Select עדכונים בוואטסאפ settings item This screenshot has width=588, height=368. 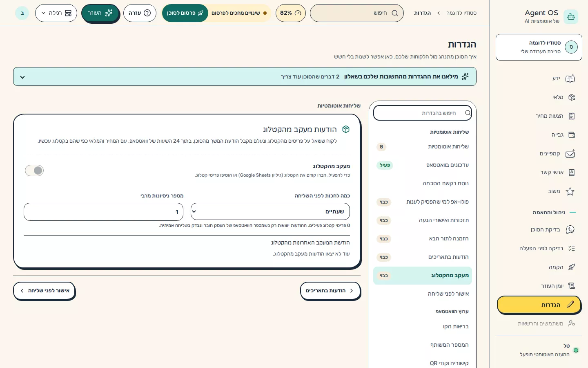point(423,165)
